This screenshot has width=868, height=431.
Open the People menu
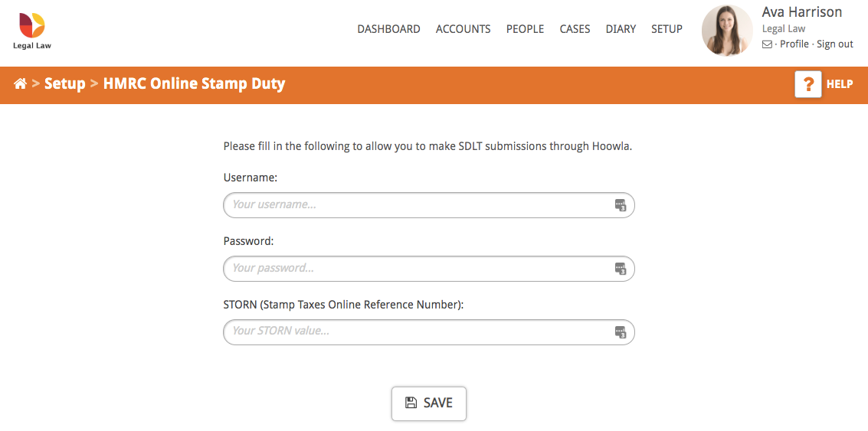(x=526, y=29)
